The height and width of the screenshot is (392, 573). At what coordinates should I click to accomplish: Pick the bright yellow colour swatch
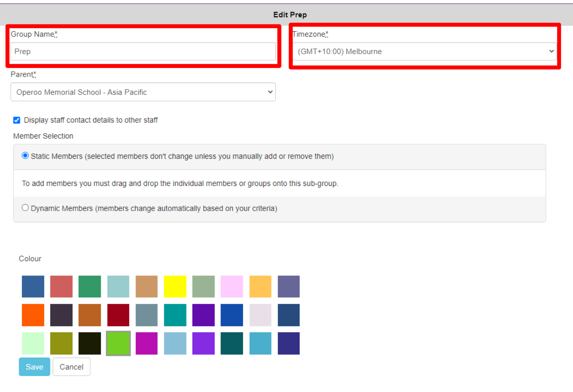[x=175, y=286]
